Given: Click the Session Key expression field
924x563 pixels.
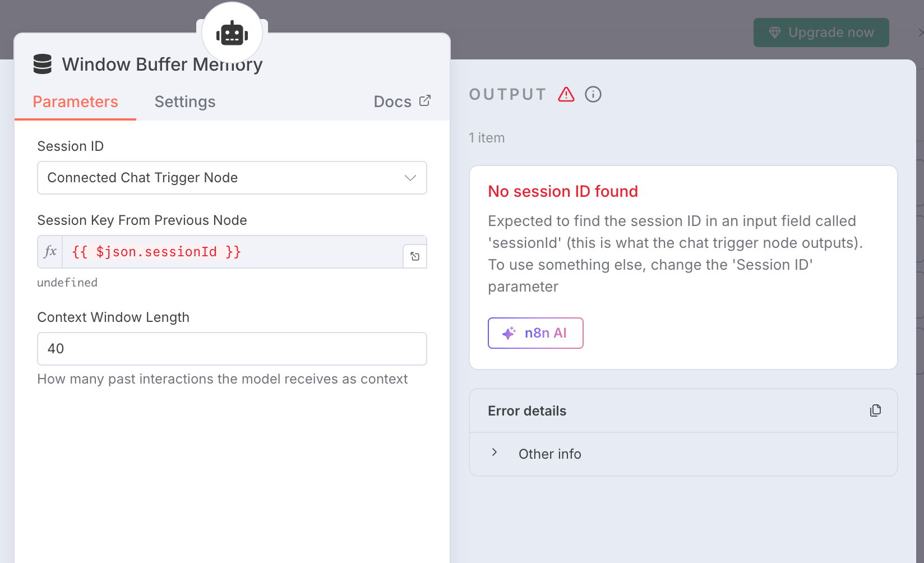Looking at the screenshot, I should pyautogui.click(x=233, y=252).
